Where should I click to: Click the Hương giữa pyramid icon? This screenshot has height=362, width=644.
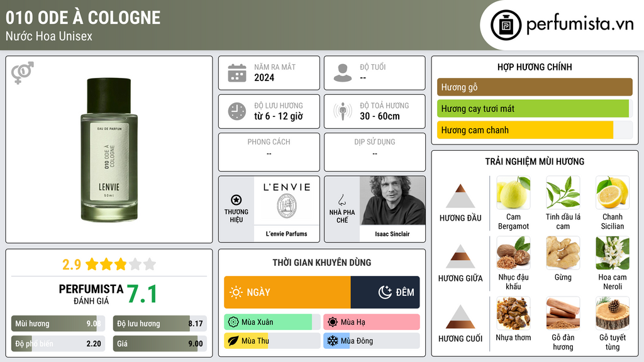[460, 256]
